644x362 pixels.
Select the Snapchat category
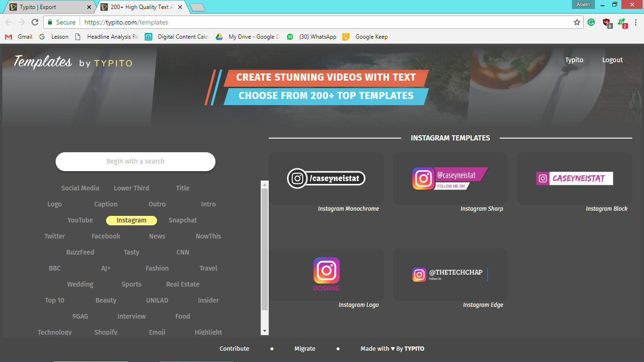pyautogui.click(x=183, y=220)
